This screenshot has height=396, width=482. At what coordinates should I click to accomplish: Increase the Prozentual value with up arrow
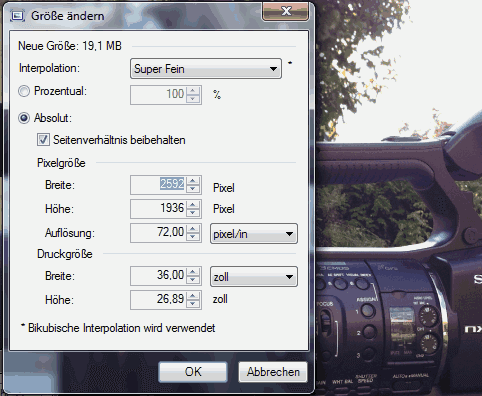(x=193, y=90)
